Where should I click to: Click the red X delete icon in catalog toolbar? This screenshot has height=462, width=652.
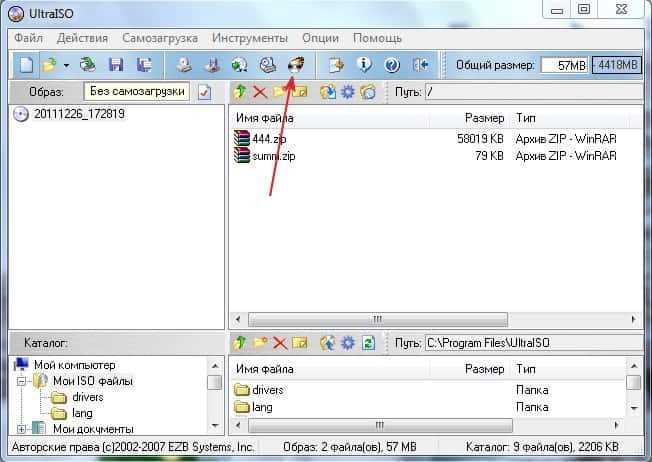[x=280, y=343]
